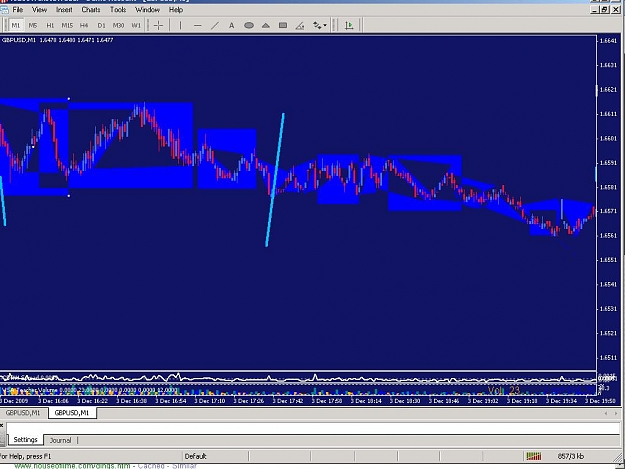Click the 1.6511 price scale label
Image resolution: width=625 pixels, height=469 pixels.
click(x=608, y=357)
